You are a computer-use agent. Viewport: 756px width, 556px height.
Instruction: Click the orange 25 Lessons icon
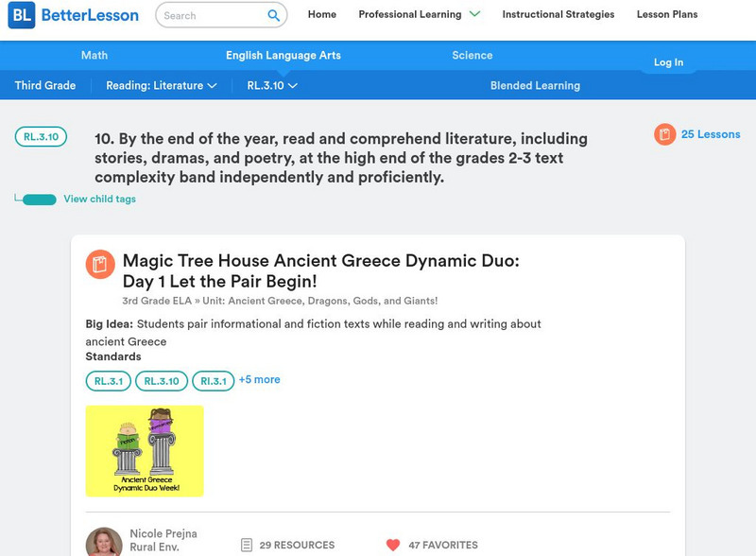point(665,134)
